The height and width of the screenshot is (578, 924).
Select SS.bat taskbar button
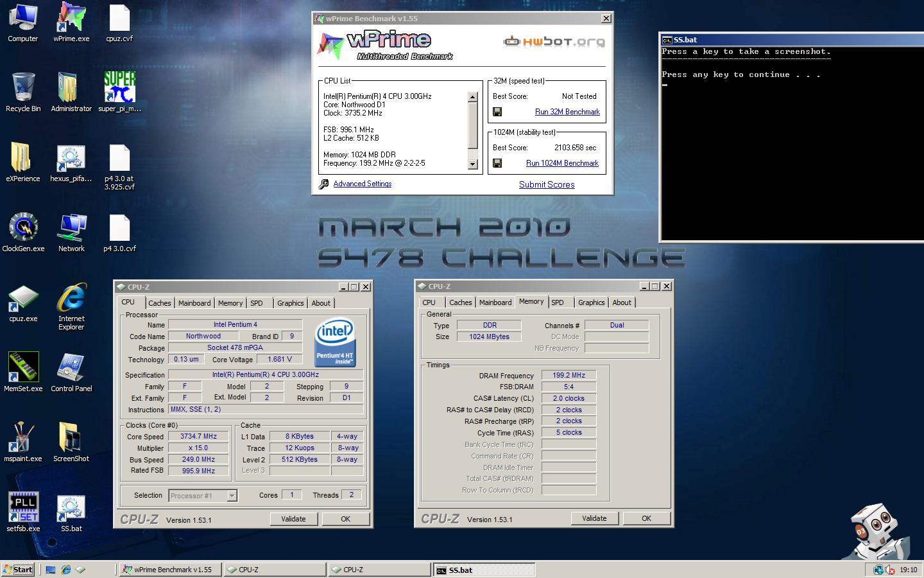pos(484,570)
